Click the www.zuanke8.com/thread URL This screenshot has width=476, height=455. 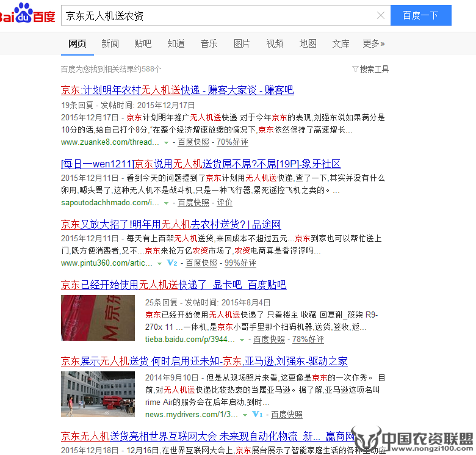click(110, 142)
